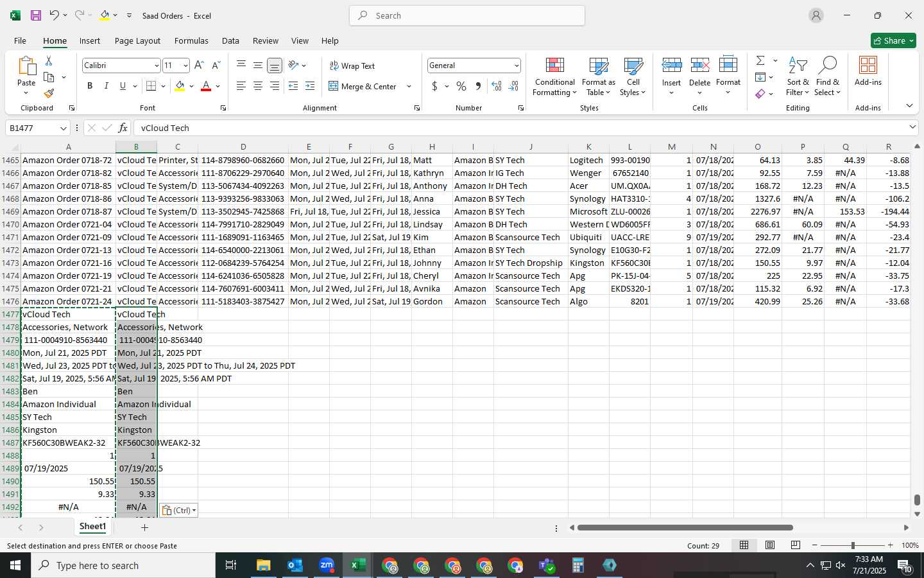Image resolution: width=924 pixels, height=578 pixels.
Task: Apply the red font color swatch
Action: click(x=206, y=86)
